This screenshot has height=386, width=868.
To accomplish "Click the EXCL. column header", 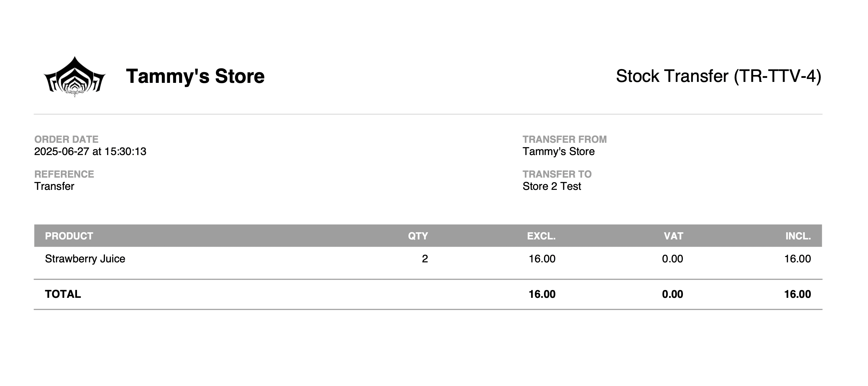I will (541, 236).
